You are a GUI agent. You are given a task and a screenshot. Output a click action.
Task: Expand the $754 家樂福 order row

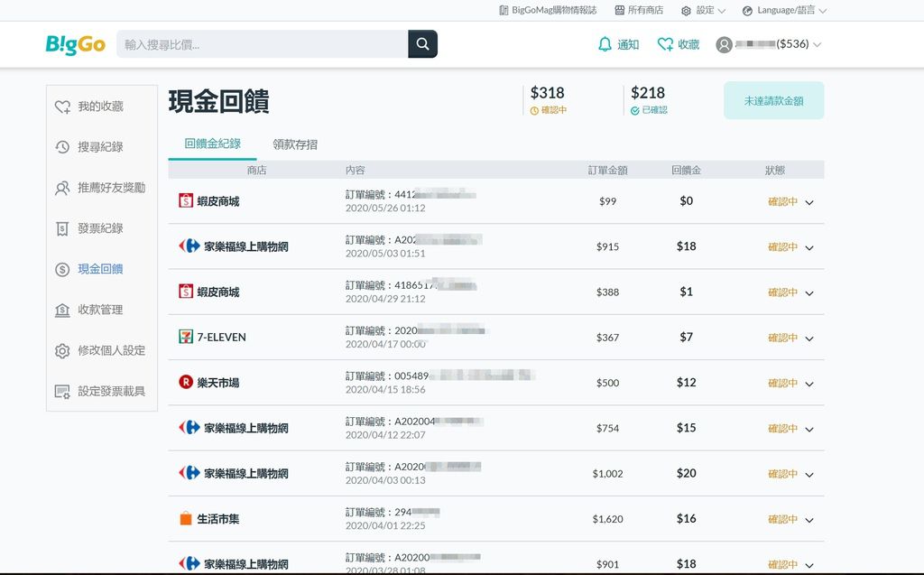point(809,430)
